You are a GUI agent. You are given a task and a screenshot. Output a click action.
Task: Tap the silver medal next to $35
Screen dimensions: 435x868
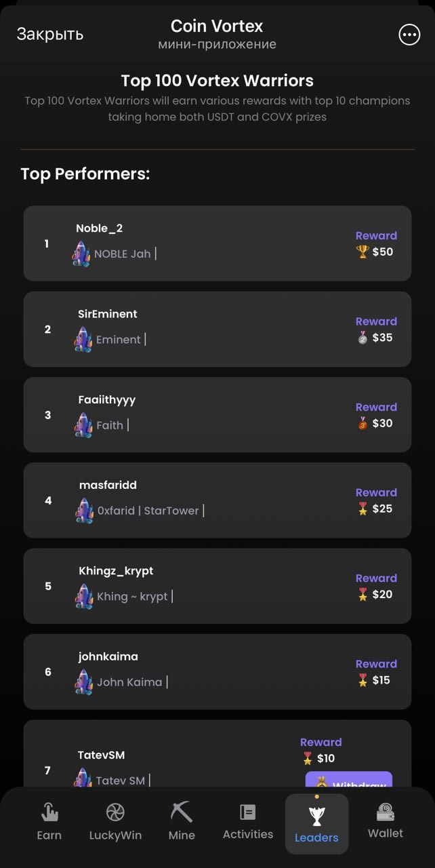click(x=362, y=338)
